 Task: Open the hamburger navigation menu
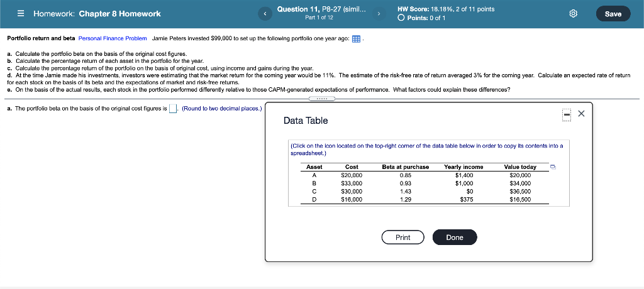point(21,14)
